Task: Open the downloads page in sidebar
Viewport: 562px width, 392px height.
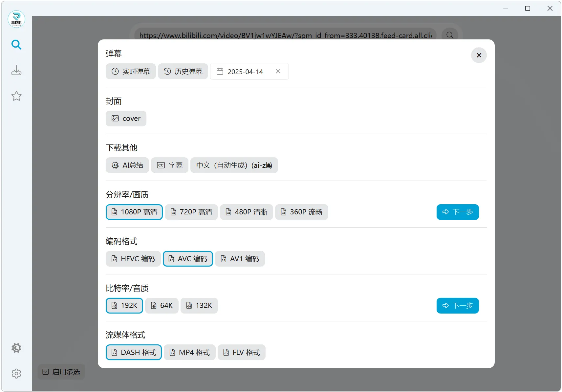Action: [16, 70]
